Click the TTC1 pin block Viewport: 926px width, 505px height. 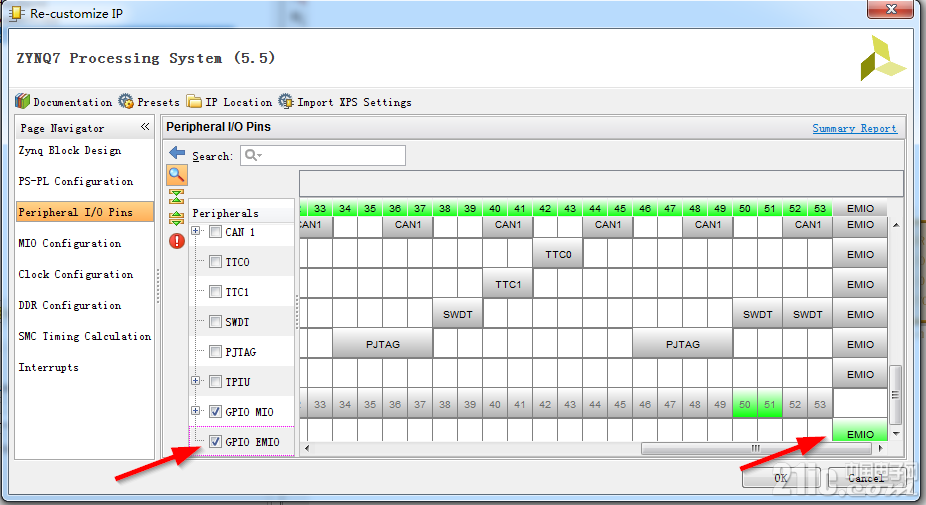(508, 284)
